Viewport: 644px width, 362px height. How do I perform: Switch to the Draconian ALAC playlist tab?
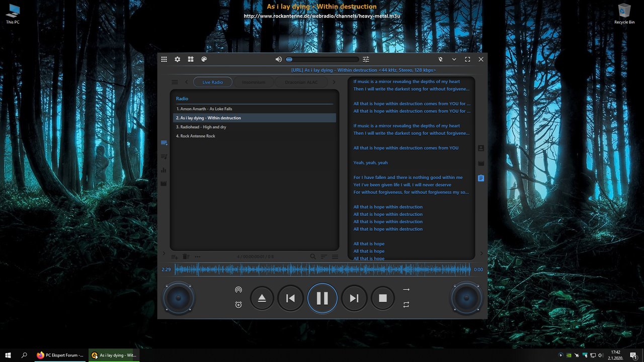301,81
